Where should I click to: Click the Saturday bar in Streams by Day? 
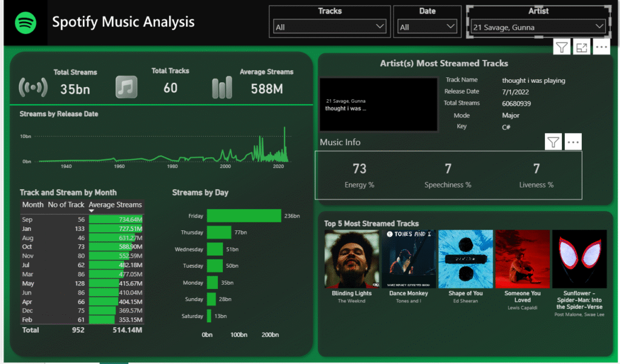click(x=209, y=316)
